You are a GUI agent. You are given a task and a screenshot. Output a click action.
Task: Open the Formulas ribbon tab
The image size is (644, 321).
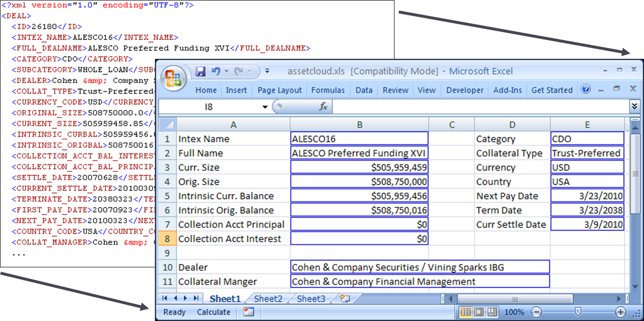328,90
